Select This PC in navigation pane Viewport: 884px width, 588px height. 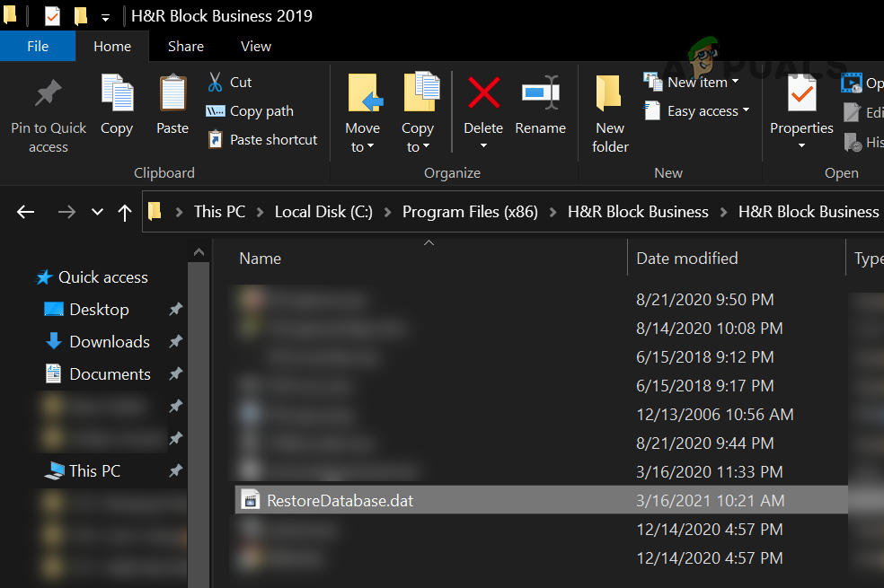pyautogui.click(x=94, y=471)
